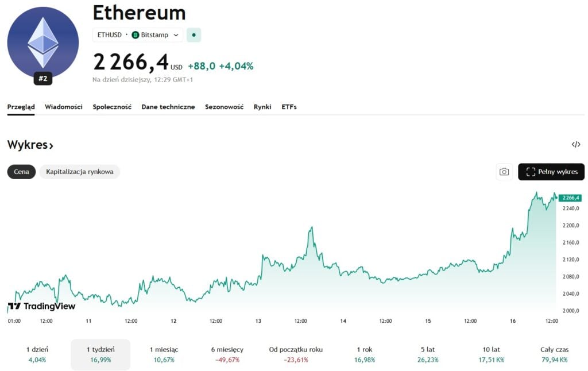The height and width of the screenshot is (371, 588).
Task: Click the #2 rank badge
Action: tap(43, 79)
